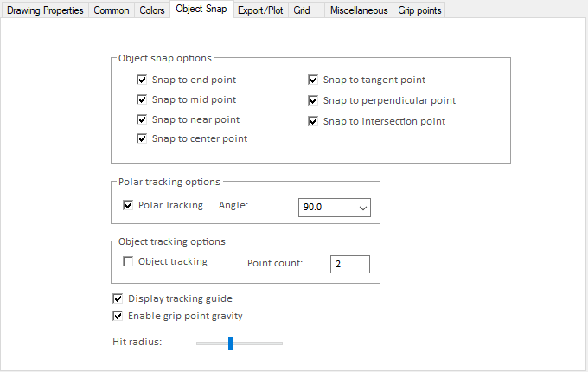The width and height of the screenshot is (588, 372).
Task: Open the Common tab
Action: click(x=112, y=10)
